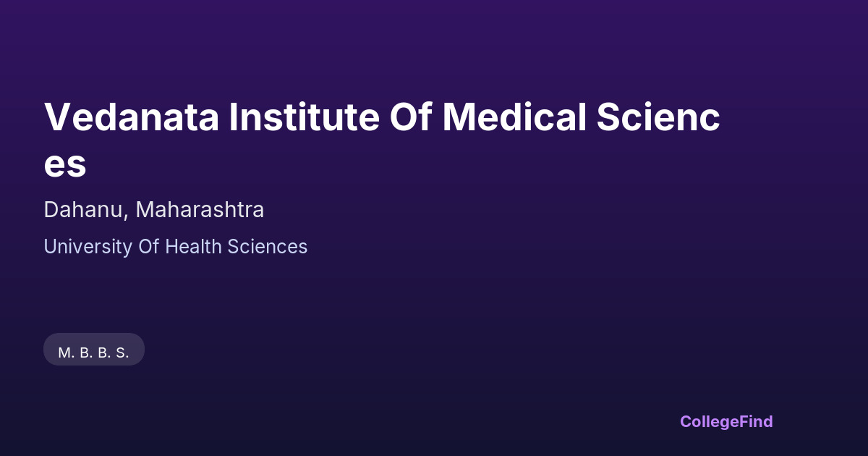The height and width of the screenshot is (456, 868).
Task: Click "Sciences" in the affiliation line
Action: click(267, 247)
